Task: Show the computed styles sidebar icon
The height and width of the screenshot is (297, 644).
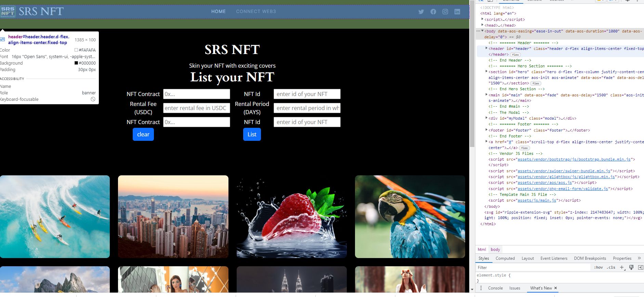Action: click(x=641, y=267)
